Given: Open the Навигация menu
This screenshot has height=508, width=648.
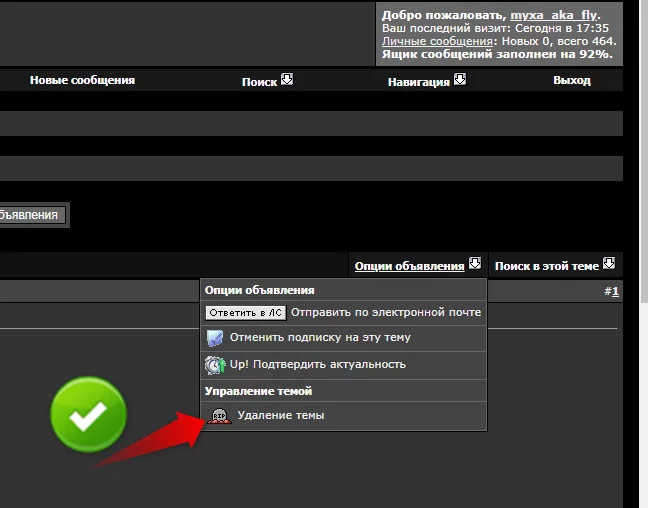Looking at the screenshot, I should 418,82.
